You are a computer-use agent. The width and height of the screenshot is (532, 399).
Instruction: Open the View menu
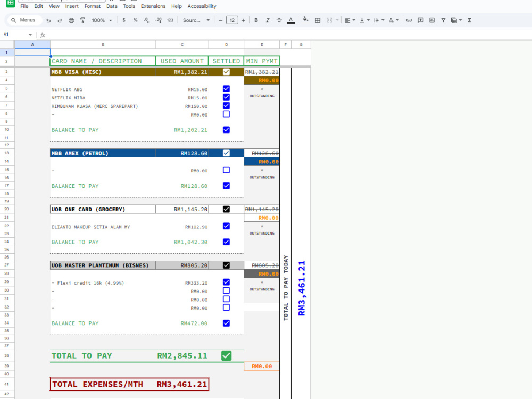(x=54, y=6)
